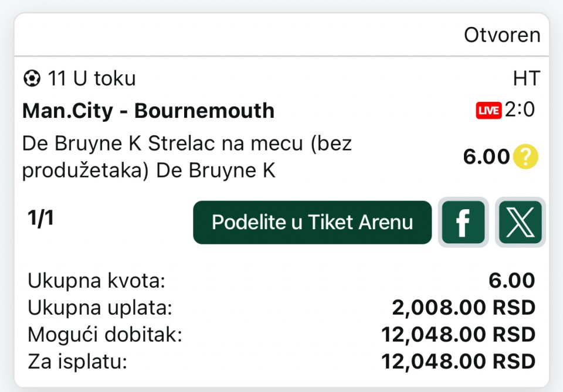The width and height of the screenshot is (563, 392).
Task: Click the Facebook share icon
Action: tap(463, 222)
